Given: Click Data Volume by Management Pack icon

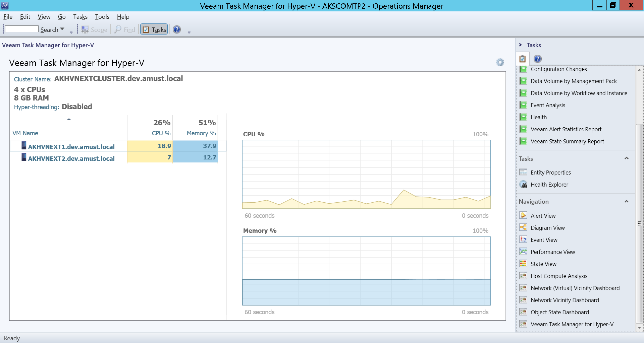Looking at the screenshot, I should [523, 81].
